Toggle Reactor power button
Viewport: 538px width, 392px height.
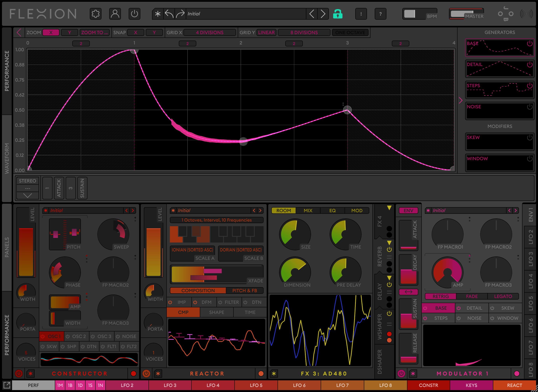[x=146, y=374]
